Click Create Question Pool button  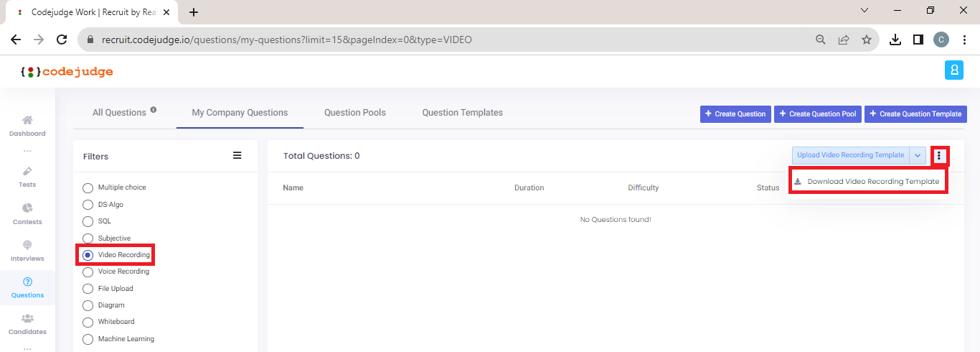(x=818, y=114)
